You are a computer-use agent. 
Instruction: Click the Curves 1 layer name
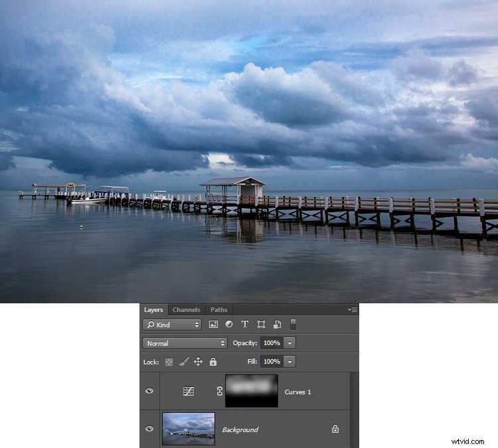click(297, 392)
